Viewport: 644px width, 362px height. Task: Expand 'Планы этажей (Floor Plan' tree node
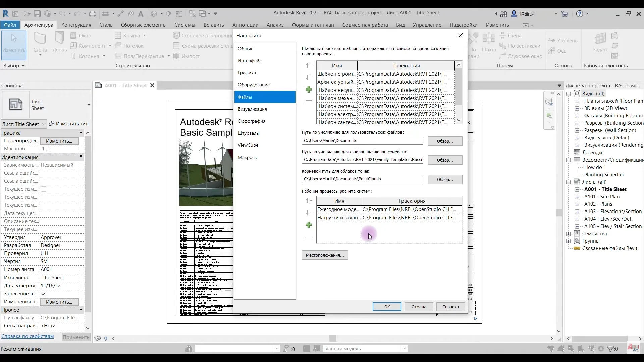coord(577,101)
